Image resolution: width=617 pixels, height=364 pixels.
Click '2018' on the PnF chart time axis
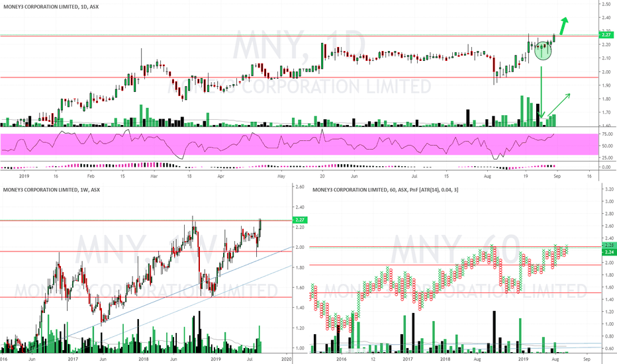[x=445, y=359]
